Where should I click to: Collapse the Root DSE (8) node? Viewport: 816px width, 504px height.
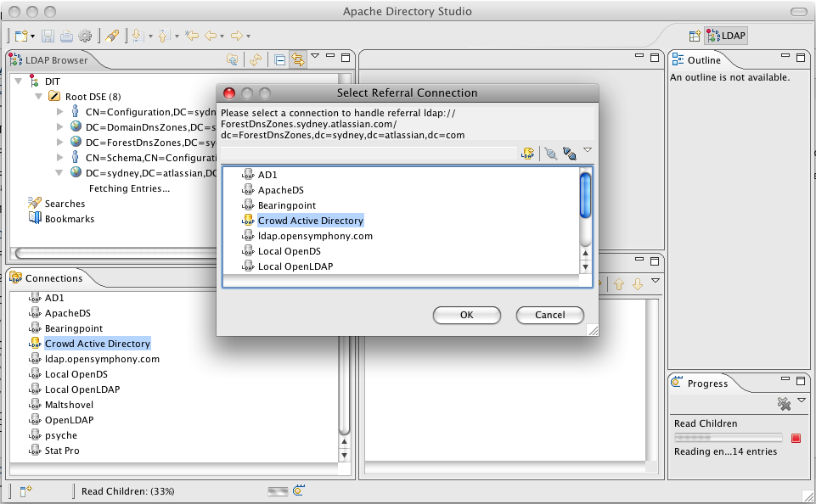click(x=38, y=96)
